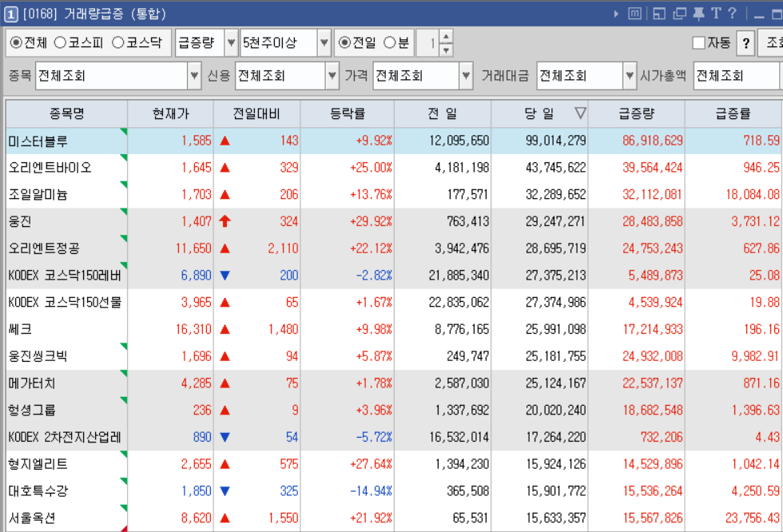Sort by the 급증률 column header
The height and width of the screenshot is (532, 783).
(x=733, y=113)
